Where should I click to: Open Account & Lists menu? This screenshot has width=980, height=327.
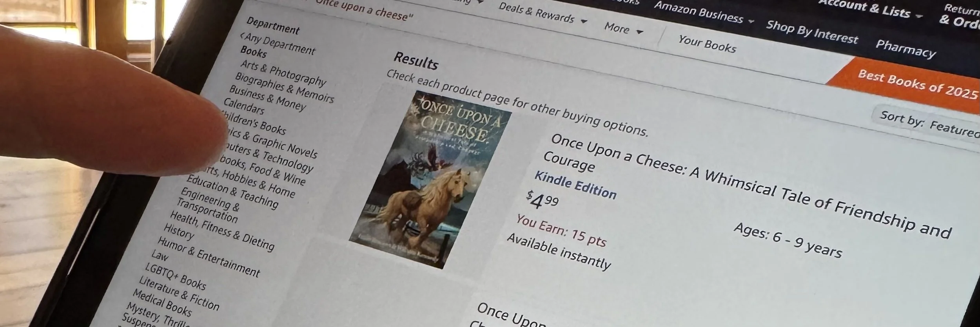tap(870, 8)
